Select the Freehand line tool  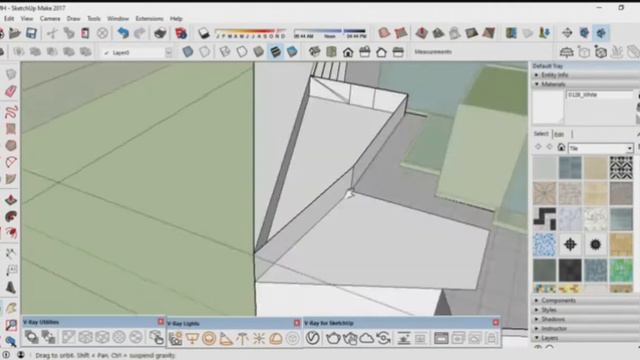[x=11, y=111]
